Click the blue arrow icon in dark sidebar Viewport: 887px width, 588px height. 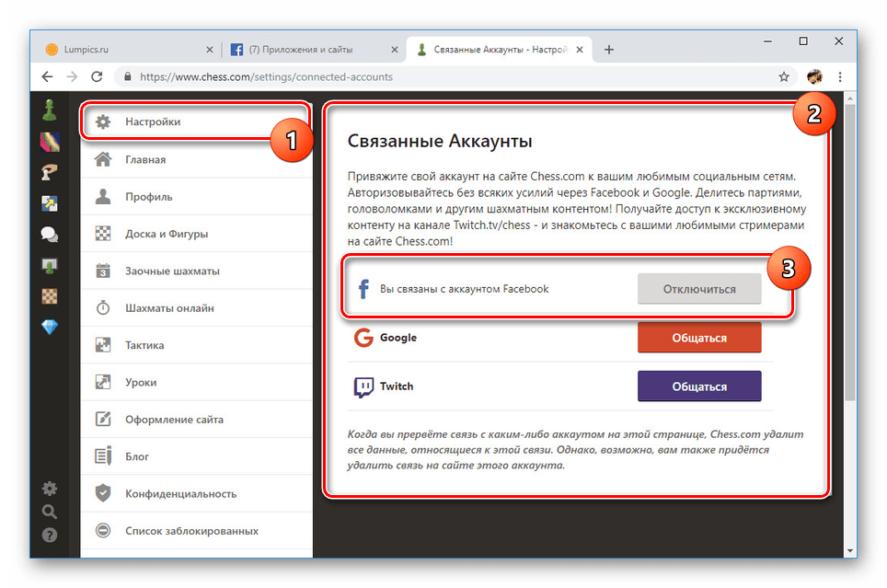click(50, 203)
